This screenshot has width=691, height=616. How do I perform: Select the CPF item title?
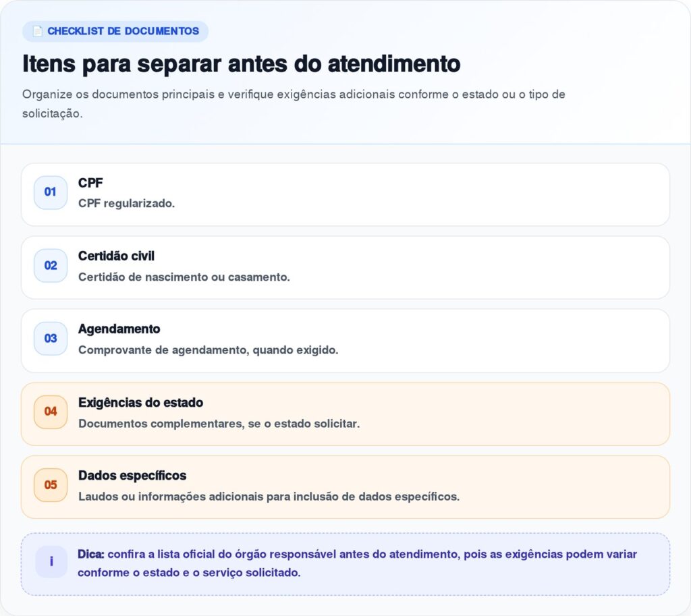pos(90,183)
